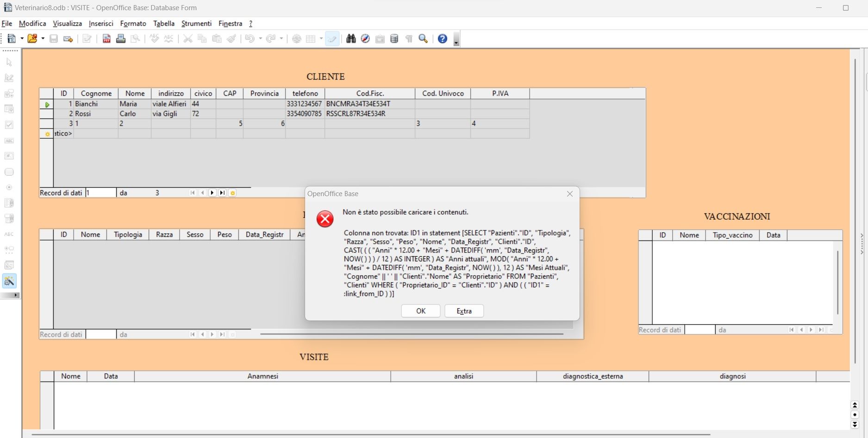This screenshot has width=868, height=438.
Task: Toggle Design Mode icon in form controls
Action: coord(9,78)
